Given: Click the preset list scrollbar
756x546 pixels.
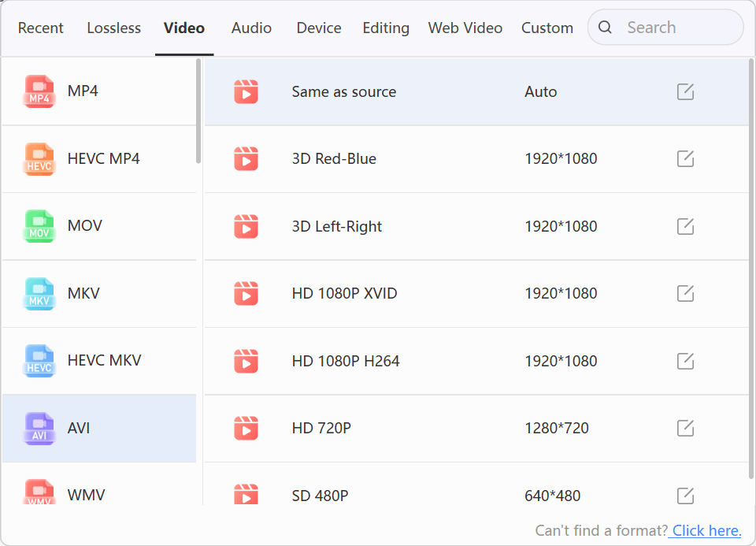Looking at the screenshot, I should click(751, 269).
